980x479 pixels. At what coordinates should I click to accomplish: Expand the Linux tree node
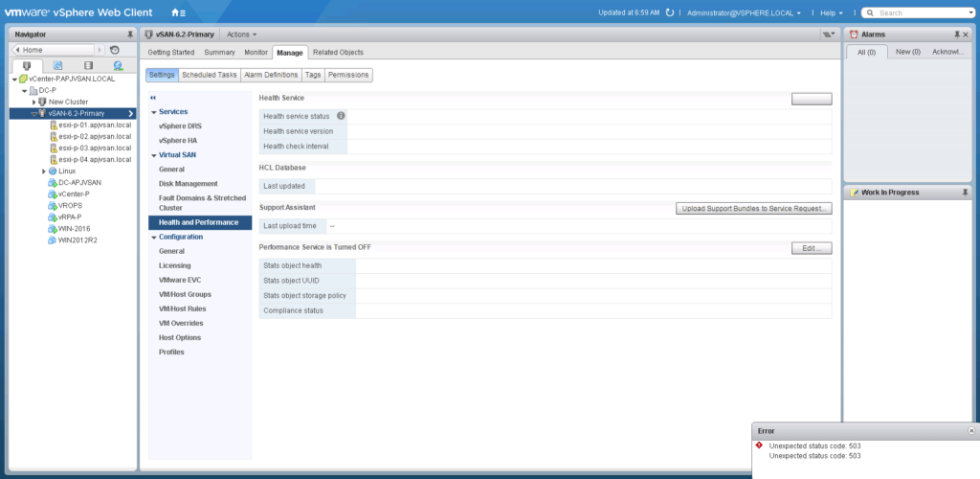[x=44, y=171]
